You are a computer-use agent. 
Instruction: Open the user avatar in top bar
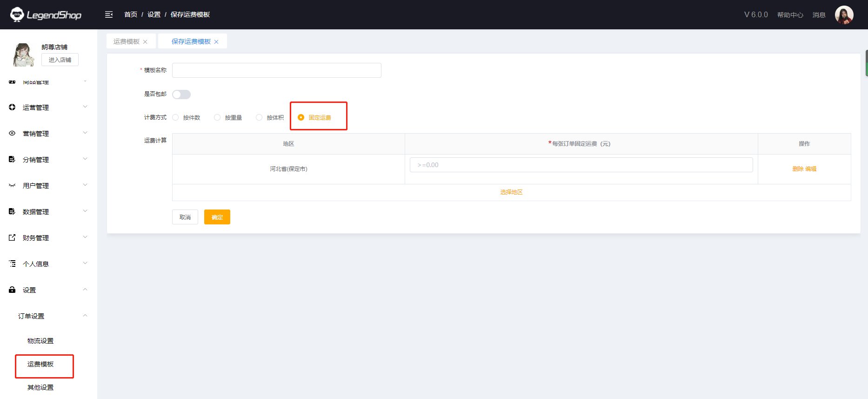[844, 15]
